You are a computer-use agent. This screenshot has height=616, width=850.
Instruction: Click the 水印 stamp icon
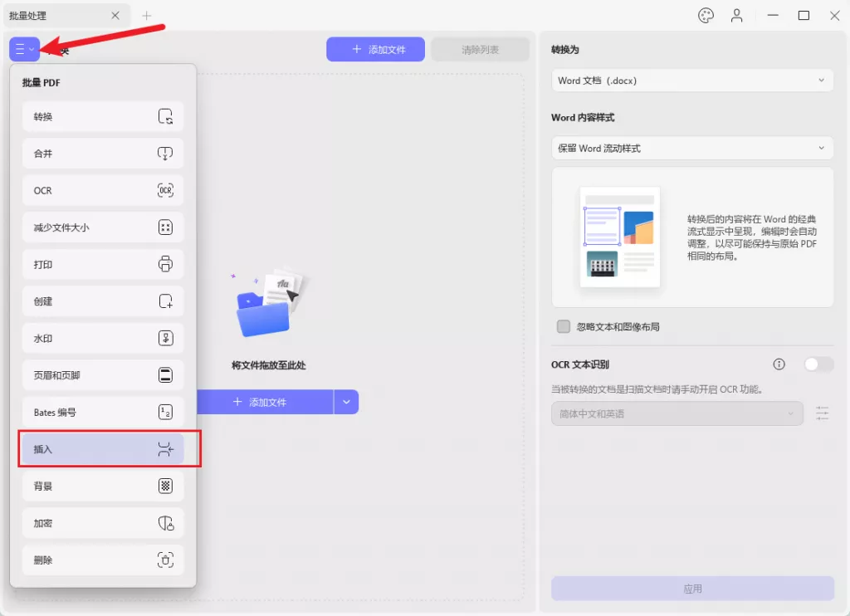point(165,339)
